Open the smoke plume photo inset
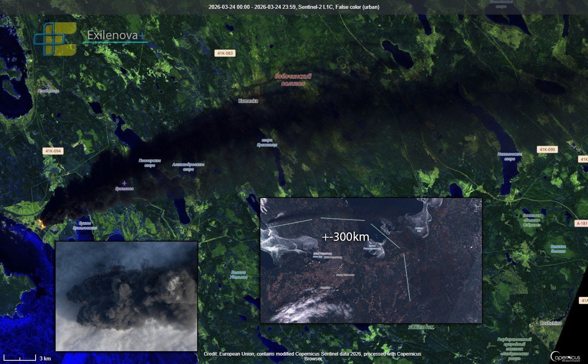 (126, 296)
